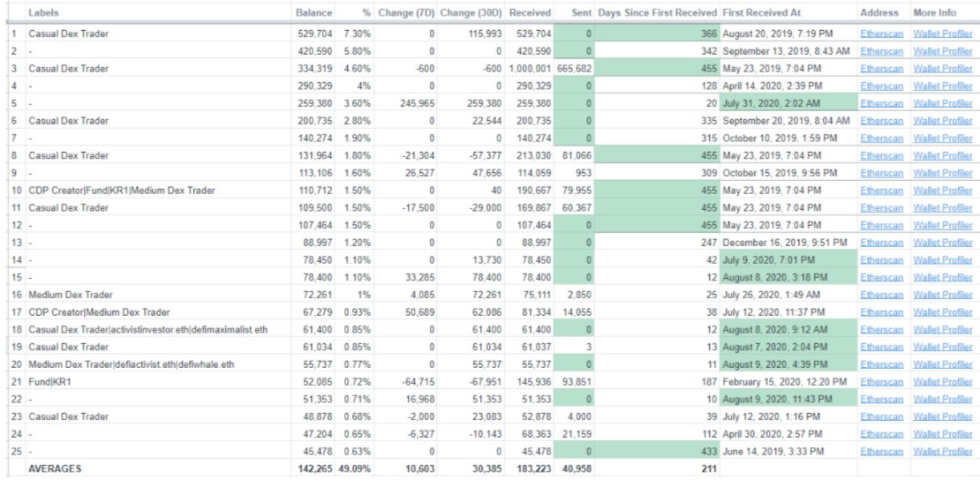Select the 1,000,001 received cell
Screen dimensions: 980x480
530,69
